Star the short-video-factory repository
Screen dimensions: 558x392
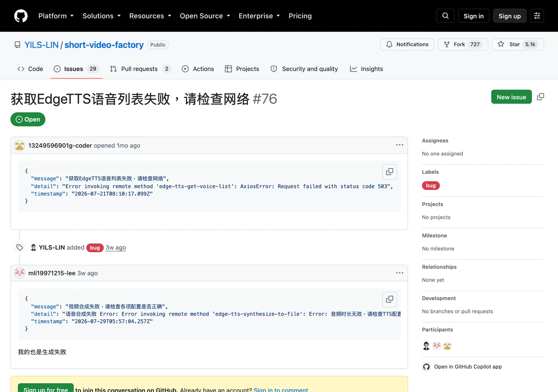click(x=518, y=44)
